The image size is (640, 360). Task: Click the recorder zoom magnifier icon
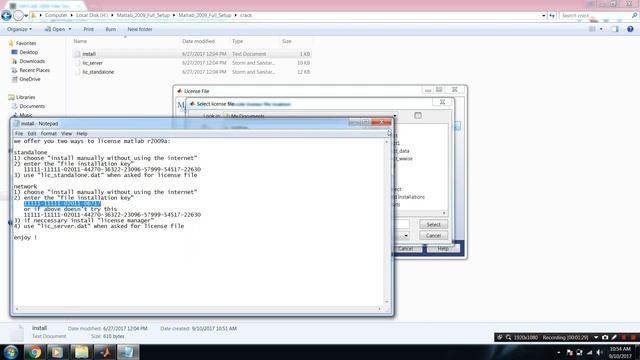tap(509, 337)
